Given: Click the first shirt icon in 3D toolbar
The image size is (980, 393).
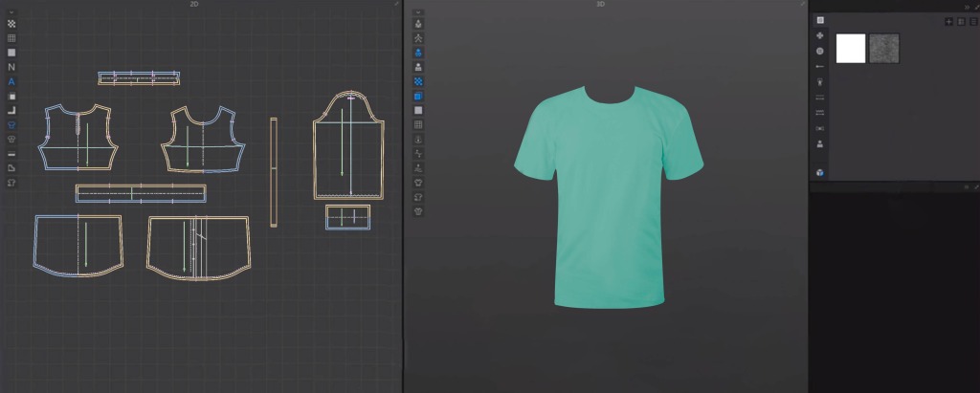Looking at the screenshot, I should pos(418,183).
